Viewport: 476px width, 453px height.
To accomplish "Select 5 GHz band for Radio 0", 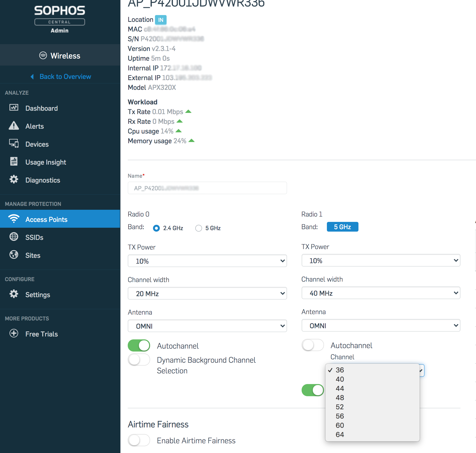I will (x=199, y=228).
